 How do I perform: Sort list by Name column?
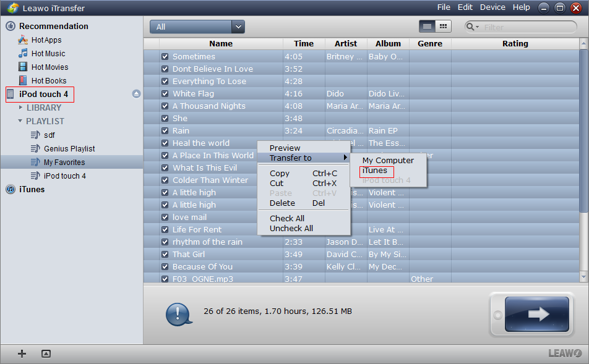pyautogui.click(x=221, y=43)
